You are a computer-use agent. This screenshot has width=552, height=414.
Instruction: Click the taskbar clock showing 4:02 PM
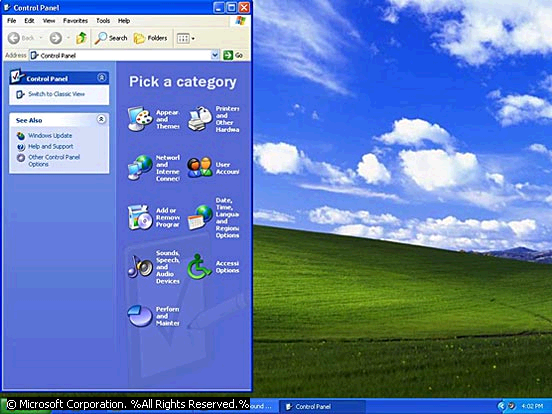tap(532, 407)
